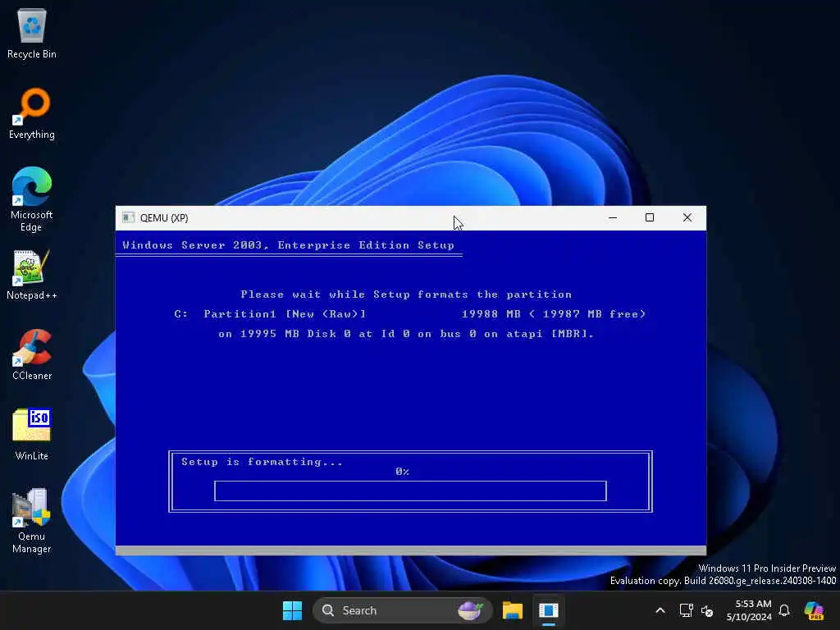Select the Qemu Manager desktop shortcut

(32, 521)
